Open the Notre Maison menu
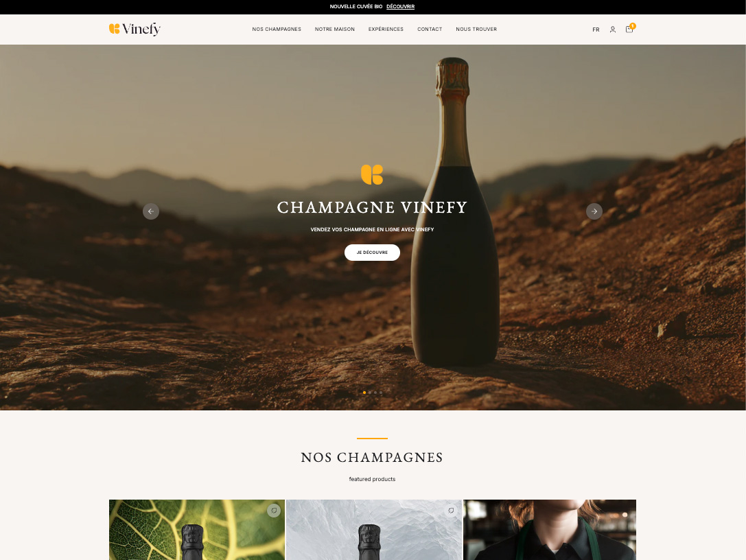This screenshot has width=746, height=560. [x=334, y=29]
